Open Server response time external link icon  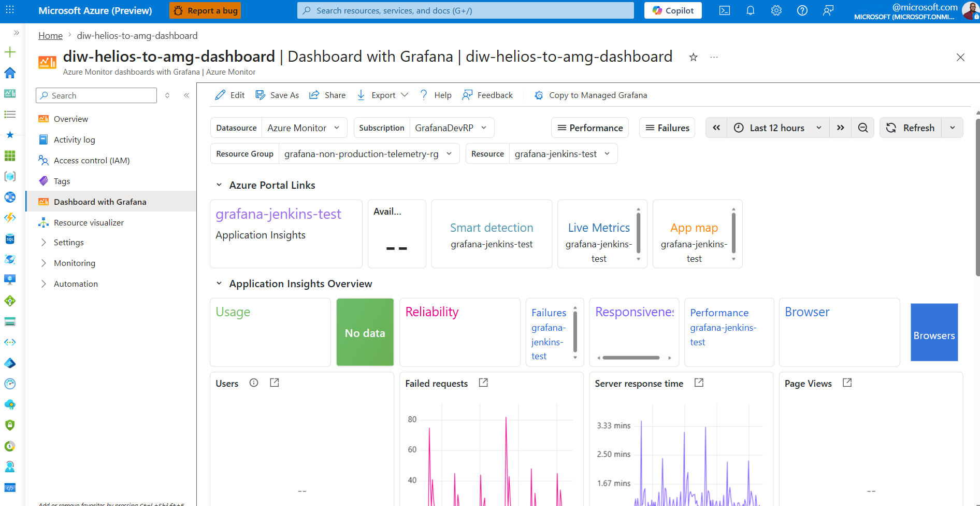(699, 383)
